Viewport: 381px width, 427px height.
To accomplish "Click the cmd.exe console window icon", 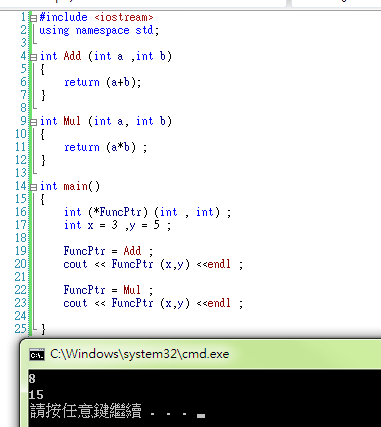I will pos(37,355).
